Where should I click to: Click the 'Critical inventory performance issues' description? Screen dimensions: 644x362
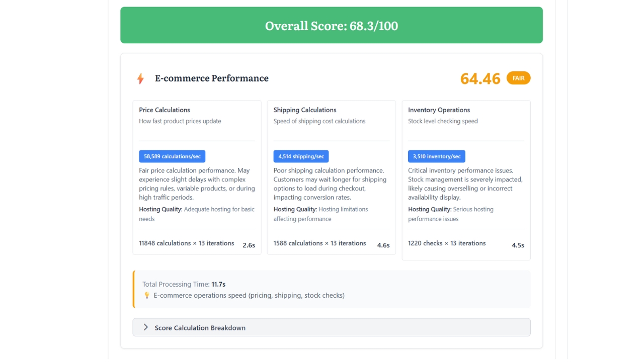[465, 184]
